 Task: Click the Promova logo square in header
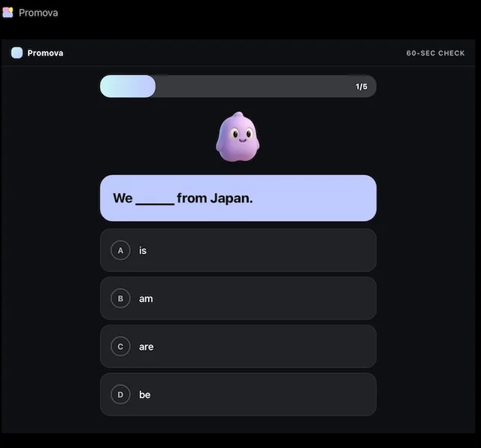(17, 53)
